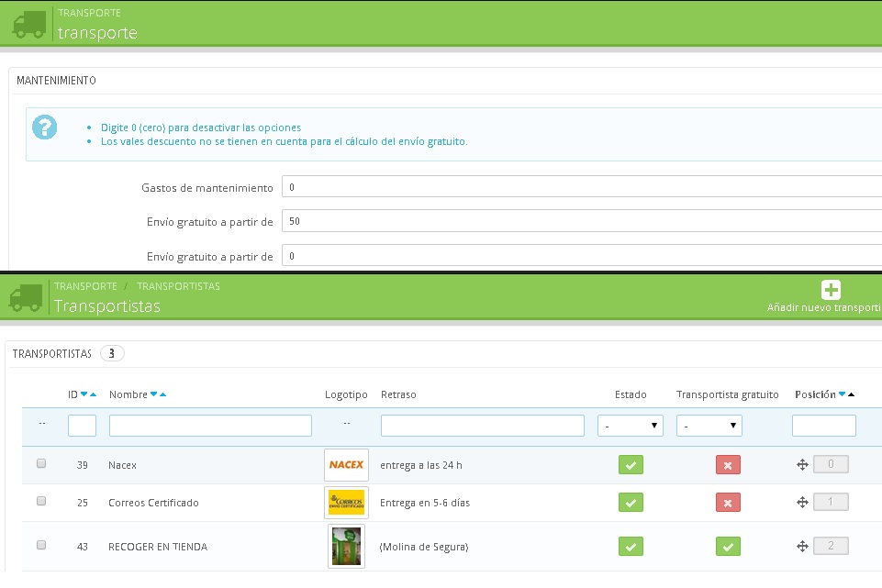Viewport: 882px width, 588px height.
Task: Sort ID column descending arrow
Action: pyautogui.click(x=84, y=394)
